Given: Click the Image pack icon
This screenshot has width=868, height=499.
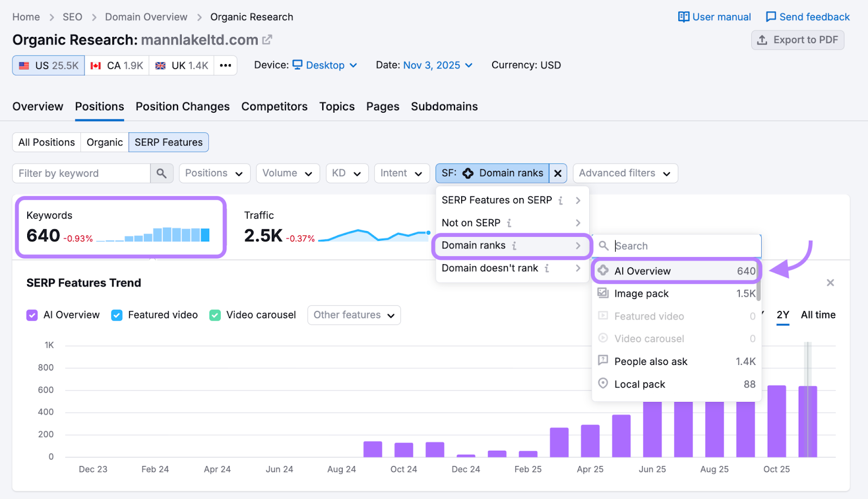Looking at the screenshot, I should 603,293.
